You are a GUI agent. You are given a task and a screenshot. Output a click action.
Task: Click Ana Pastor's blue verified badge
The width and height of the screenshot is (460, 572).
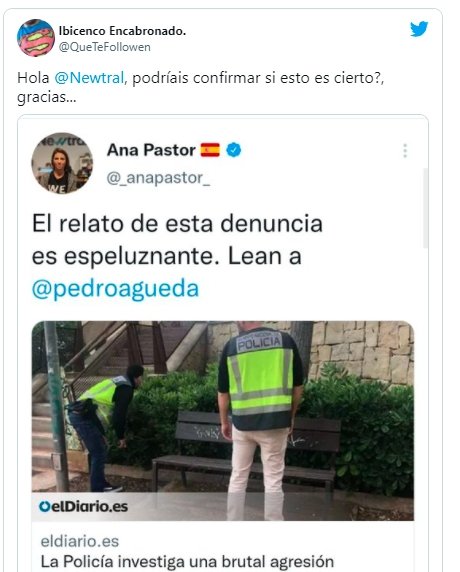click(x=233, y=150)
